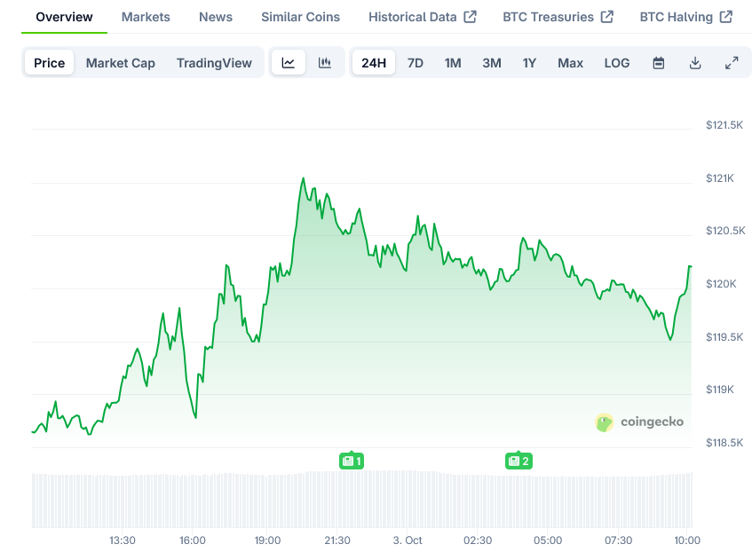Switch to the line chart view icon
Image resolution: width=752 pixels, height=560 pixels.
(x=289, y=63)
